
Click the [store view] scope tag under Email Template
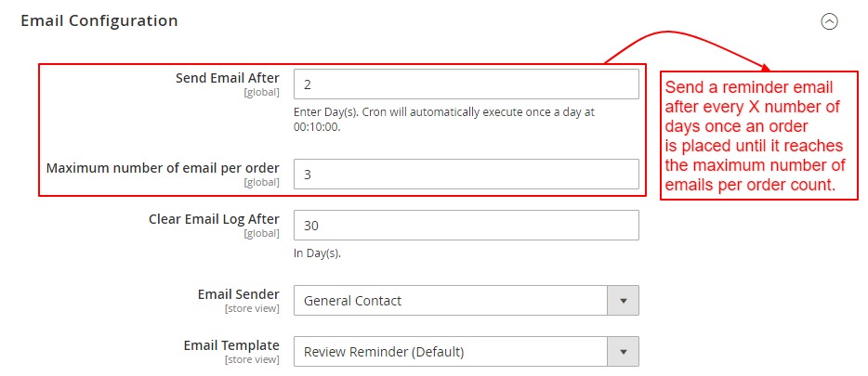click(x=251, y=359)
